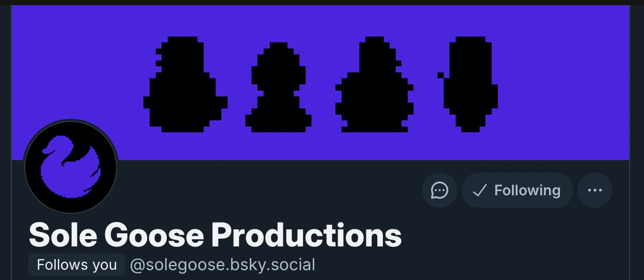Click the Sole Goose Productions display name
Viewport: 644px width, 280px height.
click(215, 235)
